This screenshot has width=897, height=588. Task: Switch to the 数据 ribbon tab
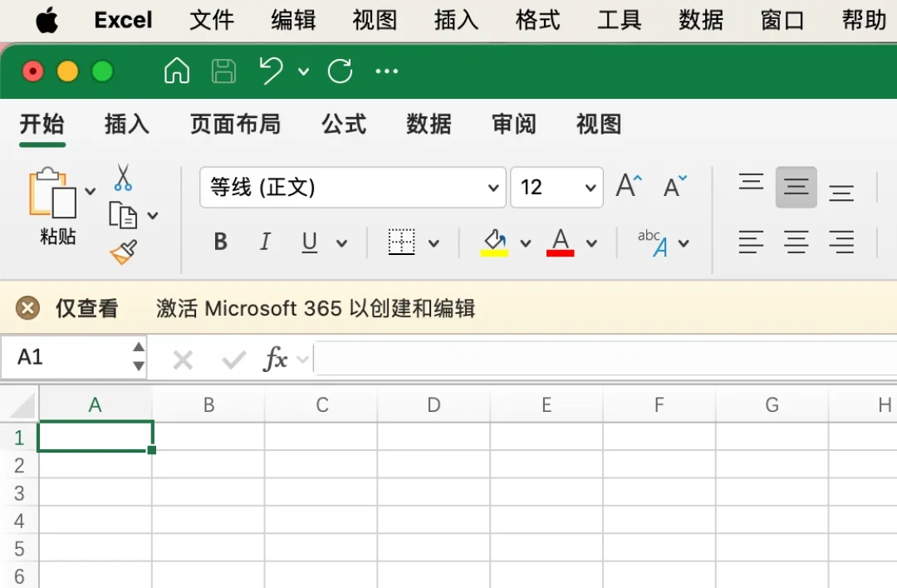pyautogui.click(x=429, y=124)
